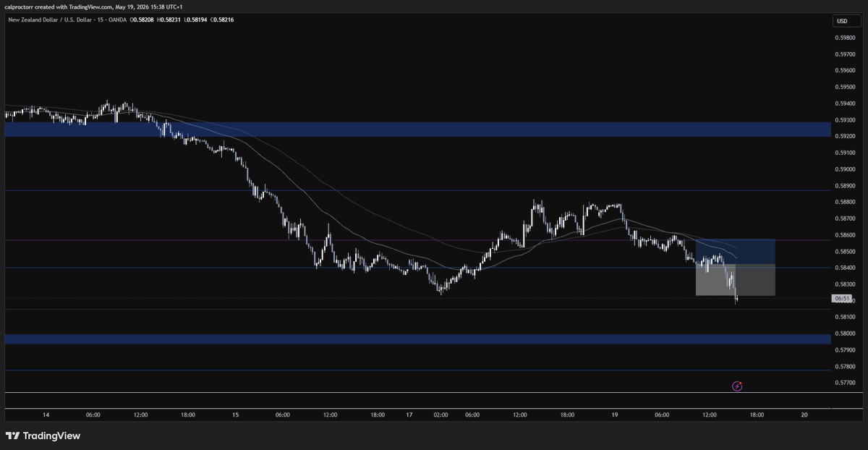Select the blue stop-loss area of the short position

(736, 251)
